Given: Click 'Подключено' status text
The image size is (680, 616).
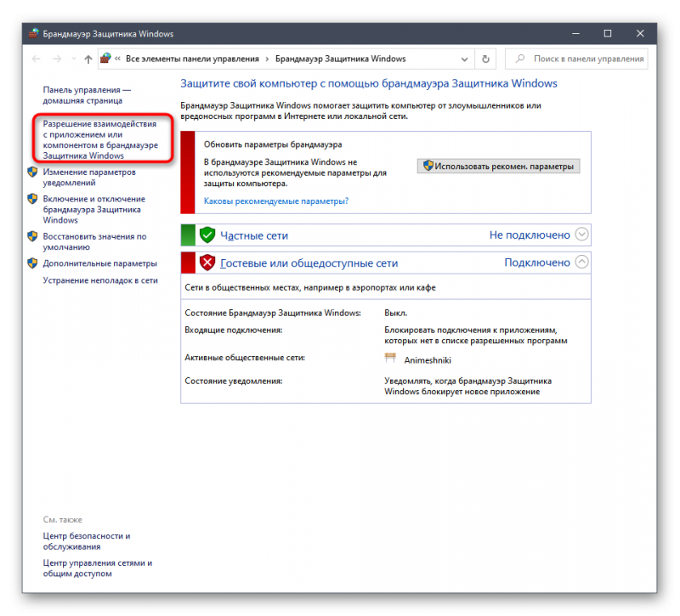Looking at the screenshot, I should pos(537,263).
